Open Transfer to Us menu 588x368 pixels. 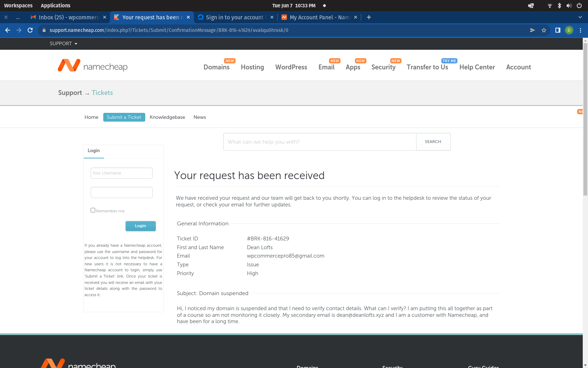point(427,67)
